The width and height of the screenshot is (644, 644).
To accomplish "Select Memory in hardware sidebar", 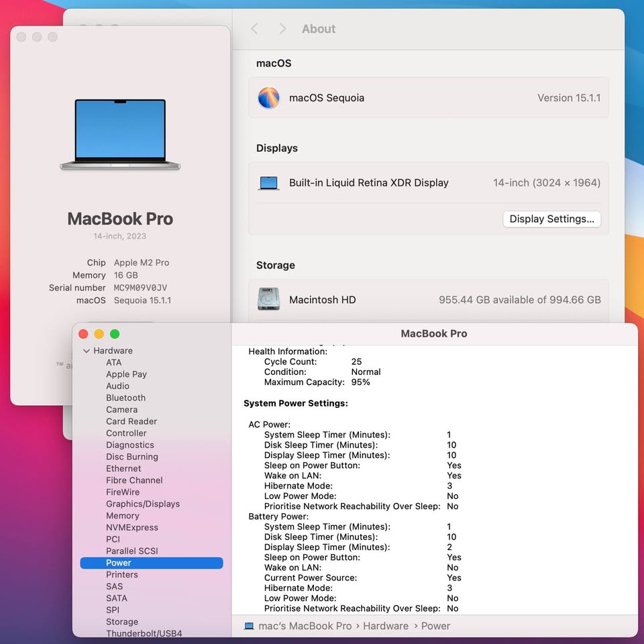I will (x=122, y=515).
